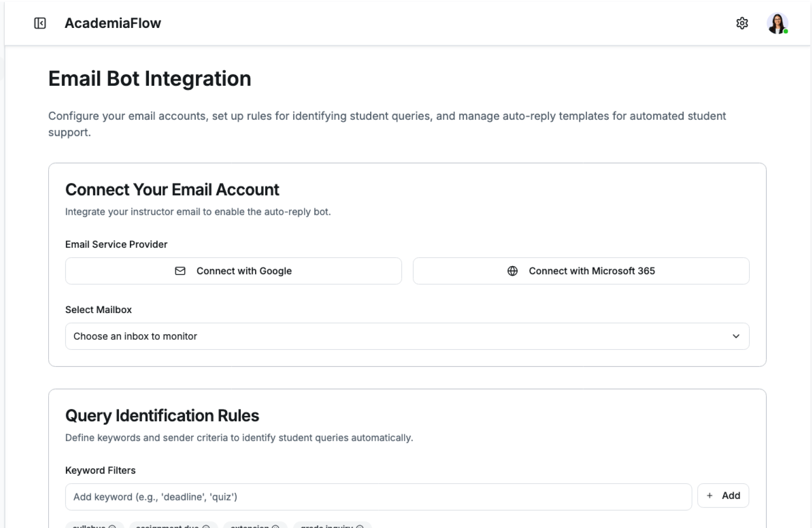Click the AcademiaFlow app title

pos(112,23)
